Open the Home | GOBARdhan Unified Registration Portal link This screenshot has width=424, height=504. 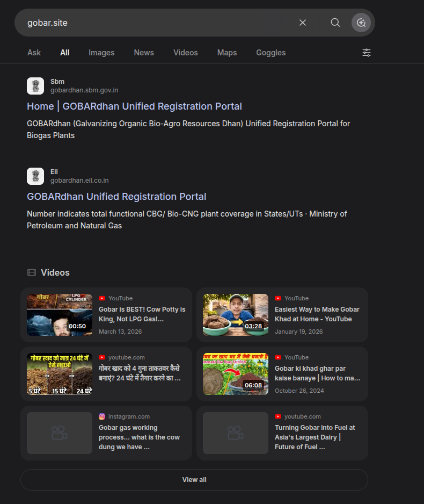pos(134,106)
